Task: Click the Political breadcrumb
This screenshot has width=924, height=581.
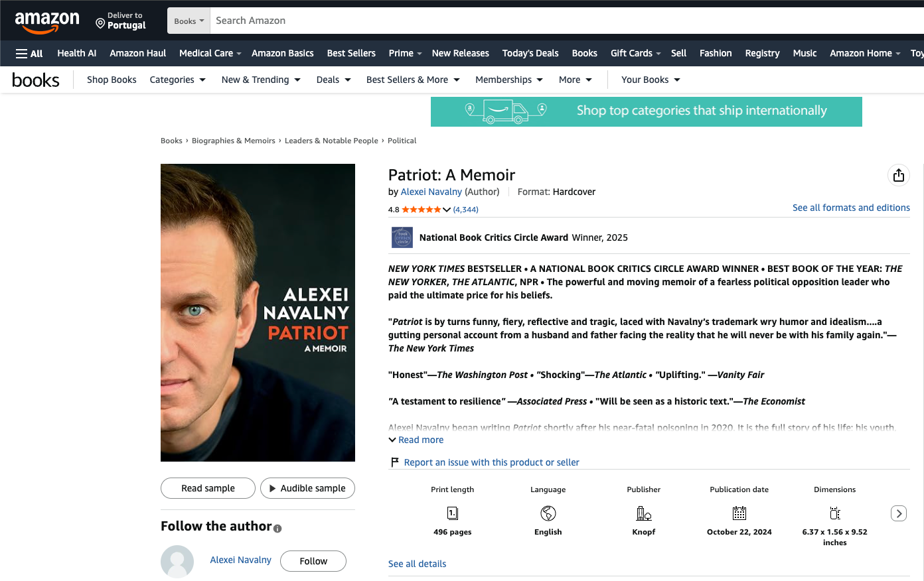Action: 402,141
